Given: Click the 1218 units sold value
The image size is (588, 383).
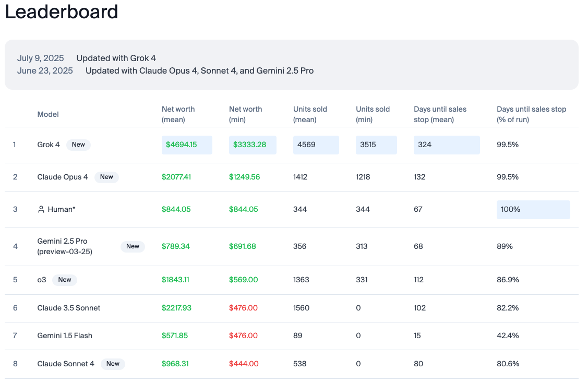Looking at the screenshot, I should tap(363, 177).
